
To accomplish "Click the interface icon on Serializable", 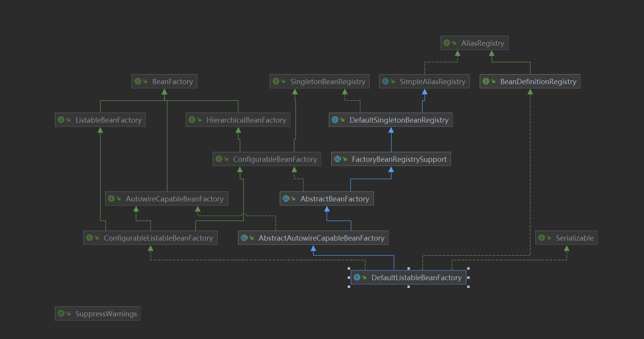I will [x=542, y=238].
